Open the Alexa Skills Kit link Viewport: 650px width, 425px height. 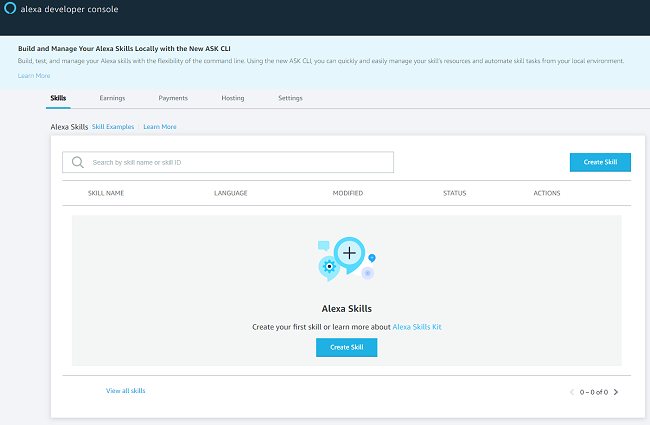click(417, 327)
